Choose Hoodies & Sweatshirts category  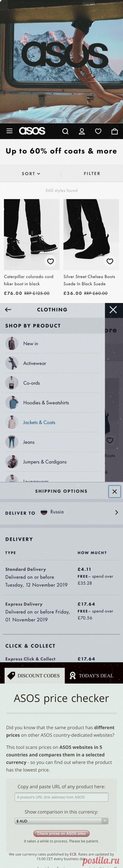pyautogui.click(x=46, y=403)
